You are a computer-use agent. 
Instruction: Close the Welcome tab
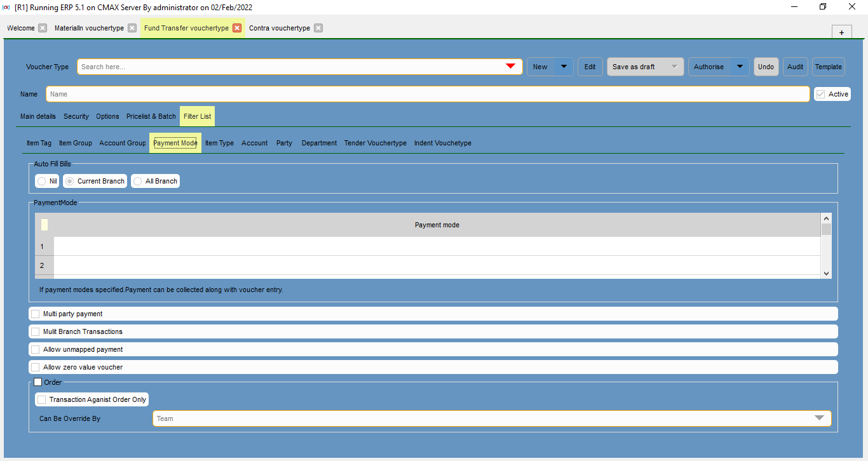coord(43,28)
